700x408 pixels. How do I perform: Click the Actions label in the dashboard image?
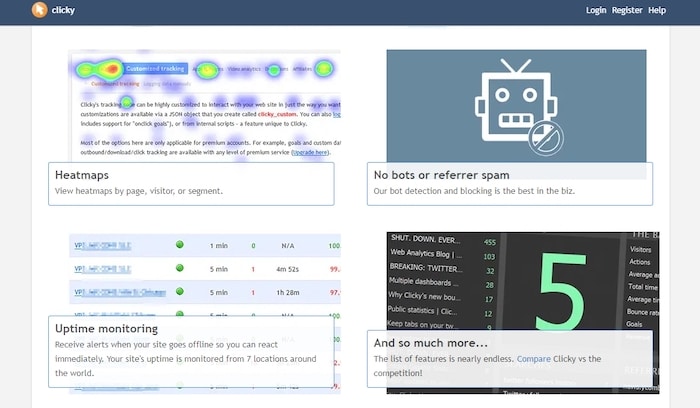tap(639, 262)
